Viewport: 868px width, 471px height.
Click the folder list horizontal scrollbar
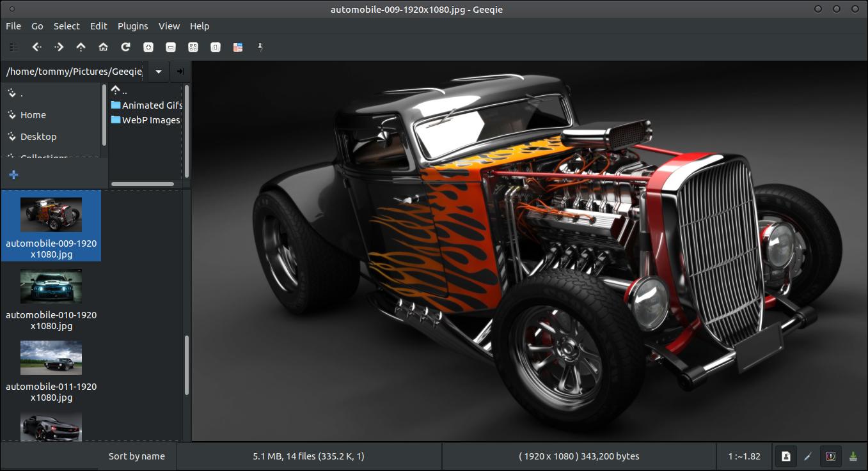[143, 184]
